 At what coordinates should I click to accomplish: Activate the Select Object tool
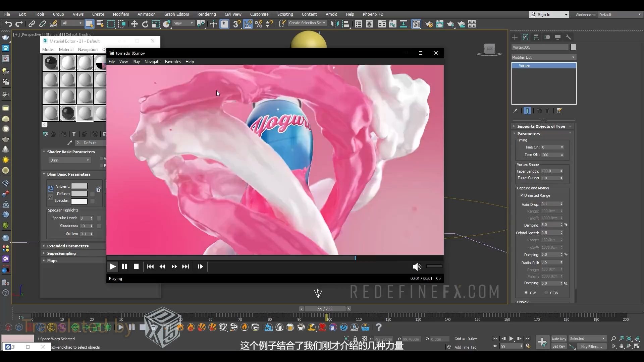[x=89, y=24]
